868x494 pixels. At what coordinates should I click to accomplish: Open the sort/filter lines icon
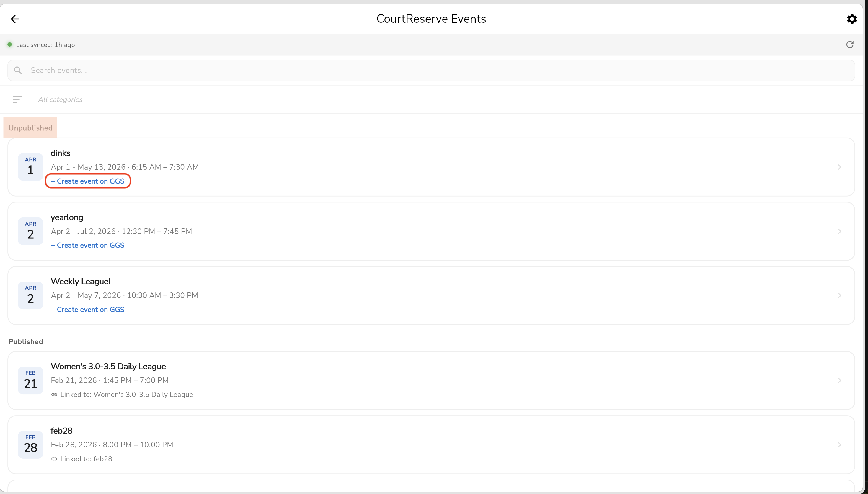(17, 99)
